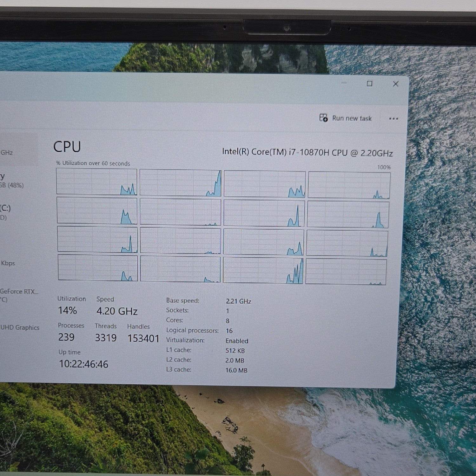
Task: Click the Sockets value 1
Action: point(228,311)
